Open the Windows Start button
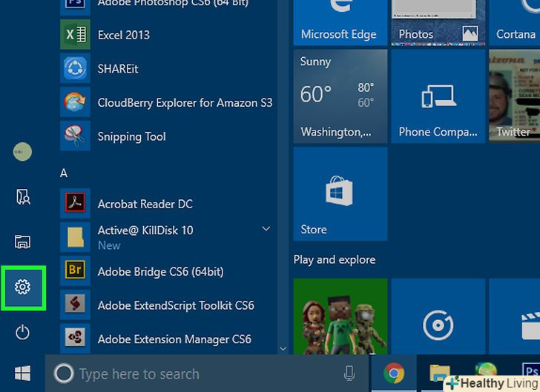The height and width of the screenshot is (392, 540). click(x=23, y=373)
